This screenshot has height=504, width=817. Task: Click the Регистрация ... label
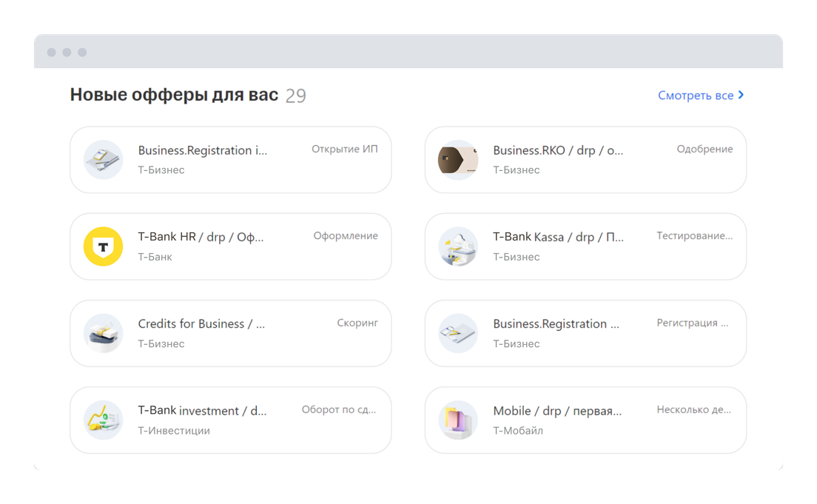pyautogui.click(x=693, y=323)
